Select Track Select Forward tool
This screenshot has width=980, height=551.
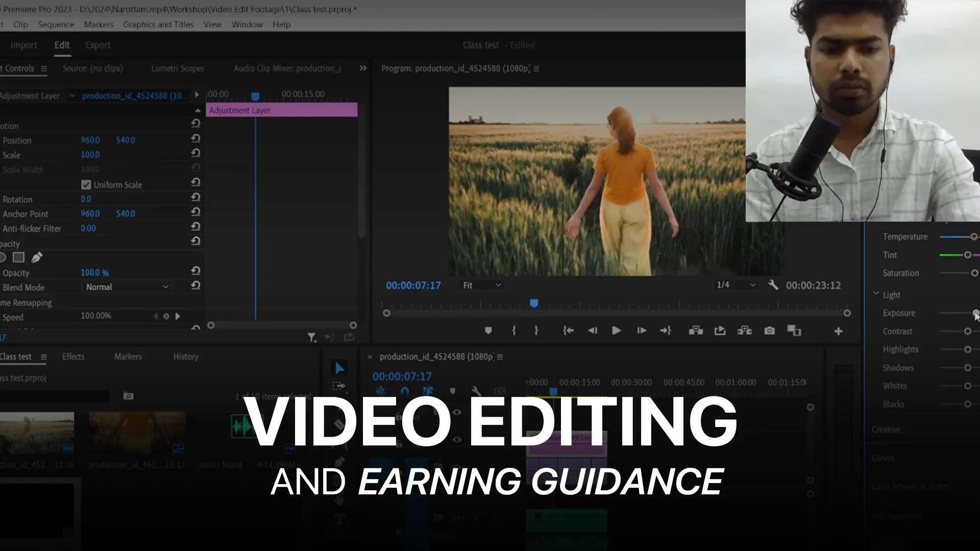339,386
